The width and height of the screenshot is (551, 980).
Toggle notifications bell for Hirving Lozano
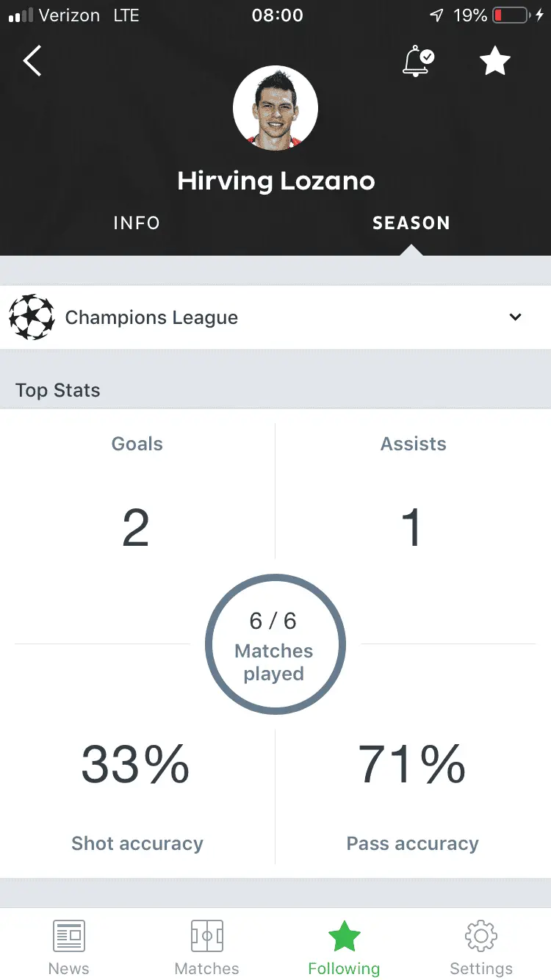417,61
